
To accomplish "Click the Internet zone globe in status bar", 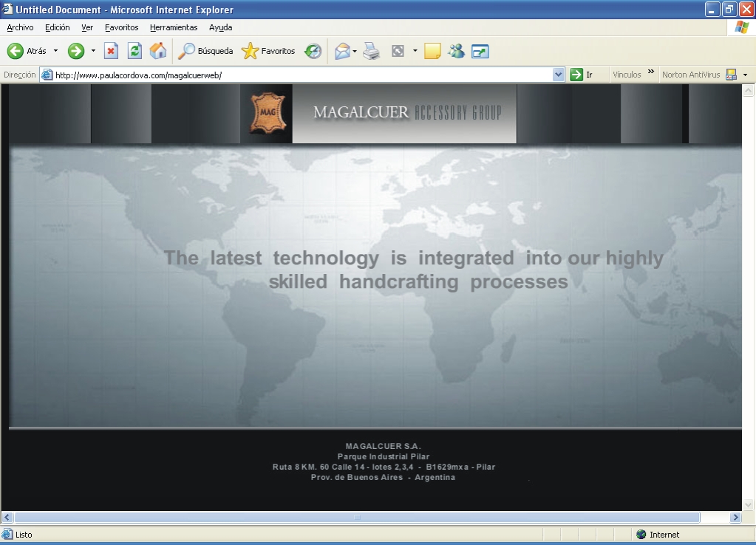I will click(x=641, y=535).
